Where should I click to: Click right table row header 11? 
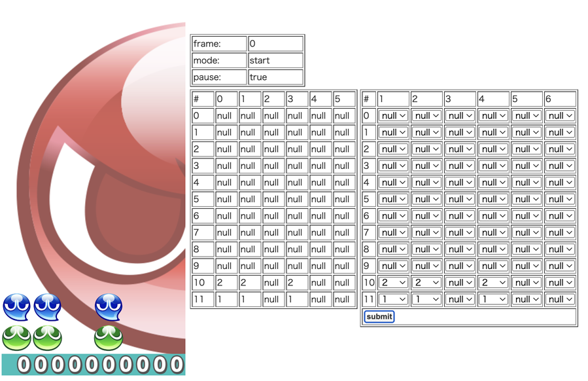point(369,299)
